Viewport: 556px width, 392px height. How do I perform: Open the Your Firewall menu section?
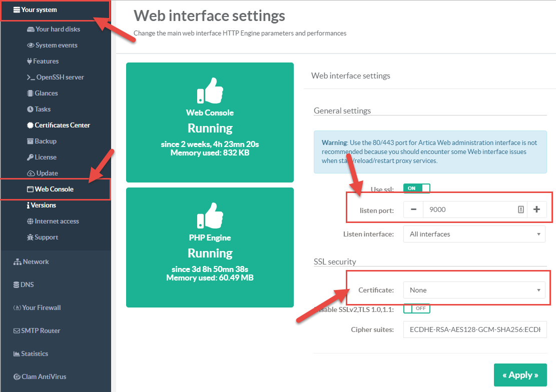[41, 307]
